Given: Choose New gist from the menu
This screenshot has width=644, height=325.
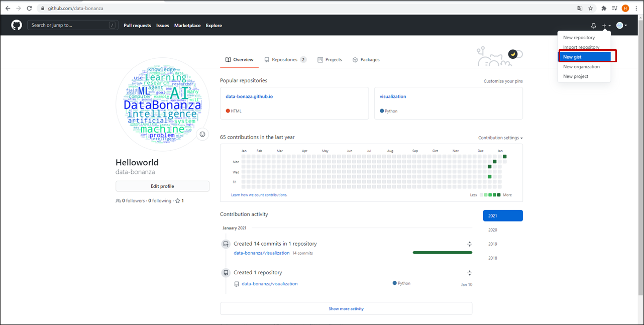Looking at the screenshot, I should coord(584,57).
